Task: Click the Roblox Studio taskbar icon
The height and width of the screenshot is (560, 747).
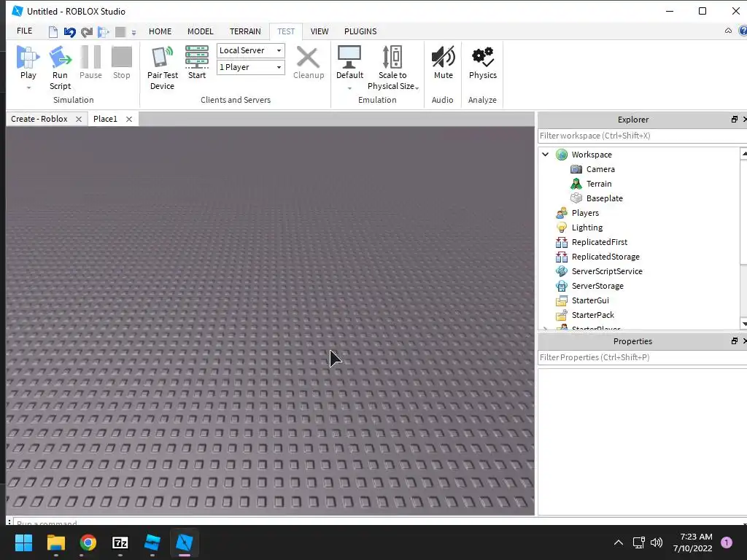Action: (185, 542)
